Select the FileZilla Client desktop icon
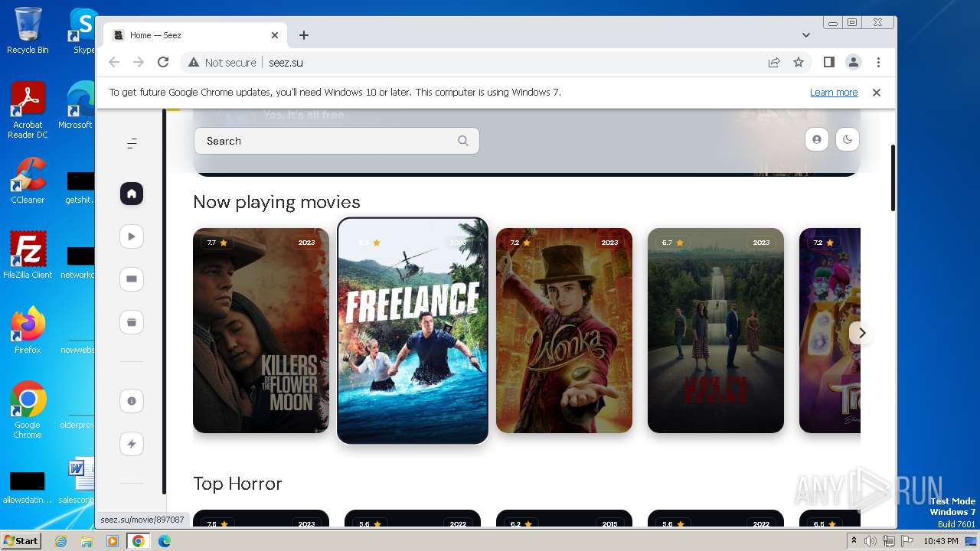This screenshot has height=551, width=980. [28, 256]
